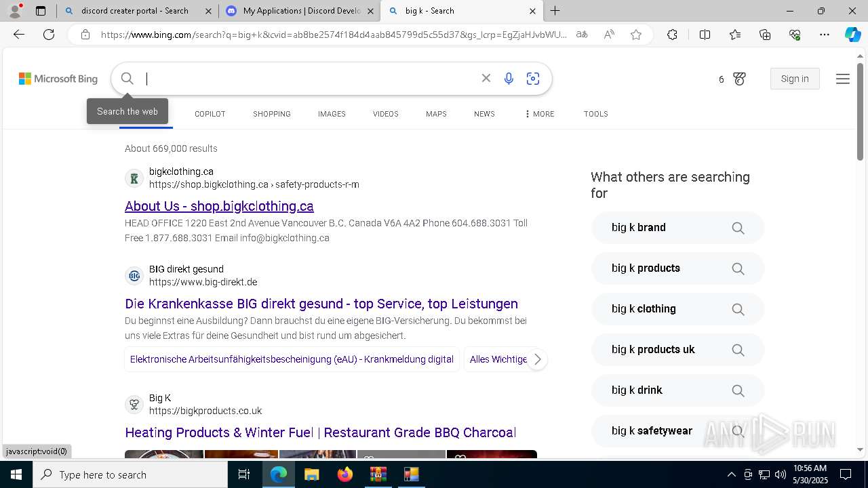Open File Explorer from taskbar

311,474
